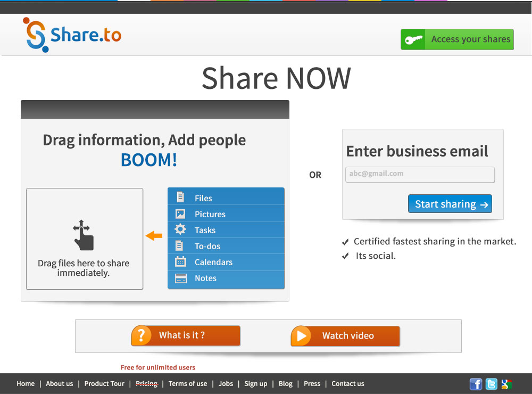Click the Share NOW heading
The width and height of the screenshot is (532, 394).
pos(276,78)
